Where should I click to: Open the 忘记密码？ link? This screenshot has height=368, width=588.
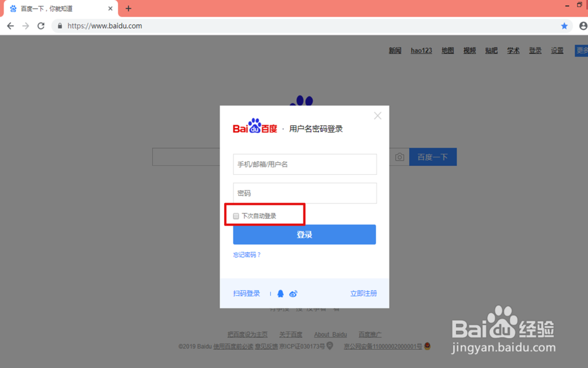[x=247, y=254]
